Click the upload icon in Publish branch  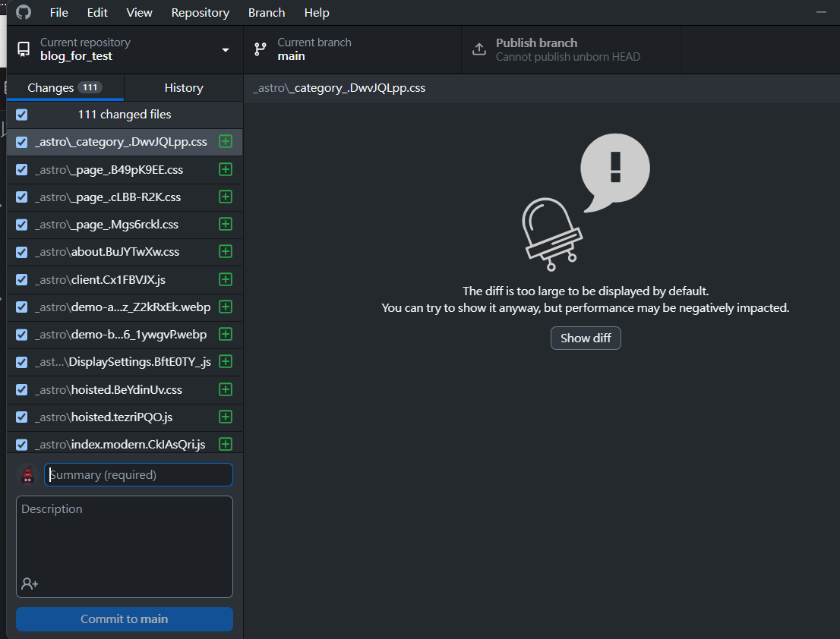click(x=479, y=49)
